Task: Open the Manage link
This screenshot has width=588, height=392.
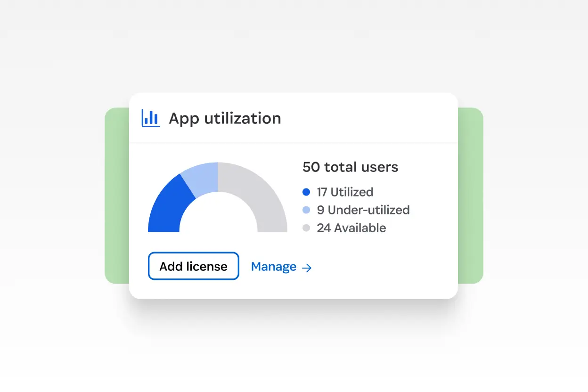Action: [274, 266]
